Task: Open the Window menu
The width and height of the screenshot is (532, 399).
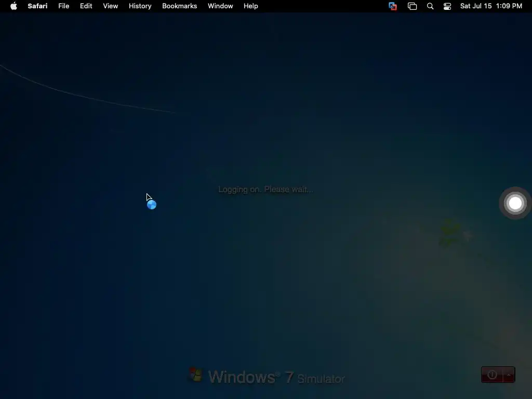Action: click(x=220, y=6)
